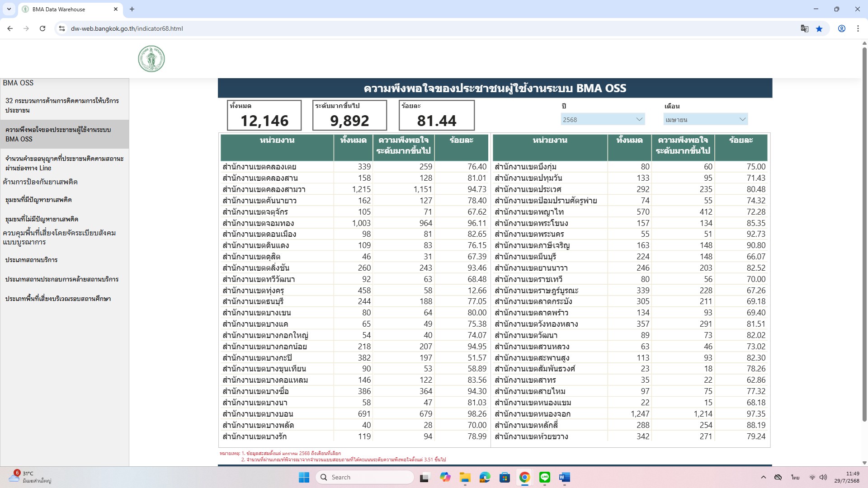Open File Explorer from taskbar
The width and height of the screenshot is (868, 488).
point(465,477)
